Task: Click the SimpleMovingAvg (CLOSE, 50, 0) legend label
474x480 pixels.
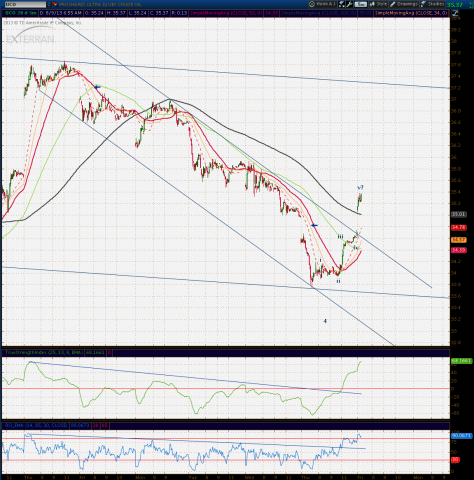Action: [226, 13]
